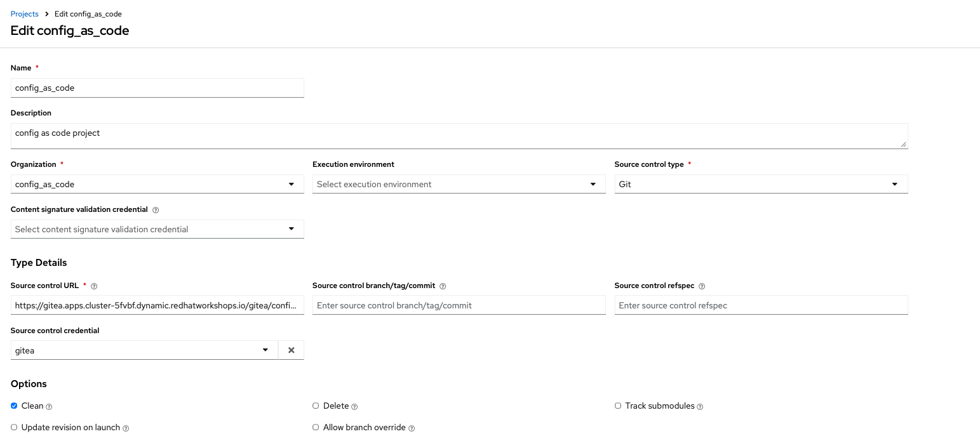Expand the Execution environment dropdown
Viewport: 980px width, 448px height.
(459, 184)
